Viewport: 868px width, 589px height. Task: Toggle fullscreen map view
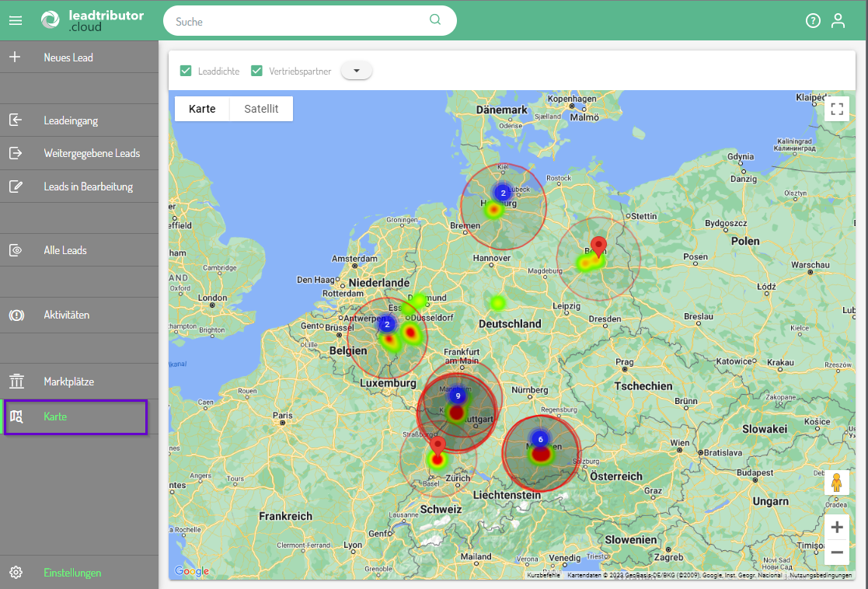pyautogui.click(x=837, y=110)
